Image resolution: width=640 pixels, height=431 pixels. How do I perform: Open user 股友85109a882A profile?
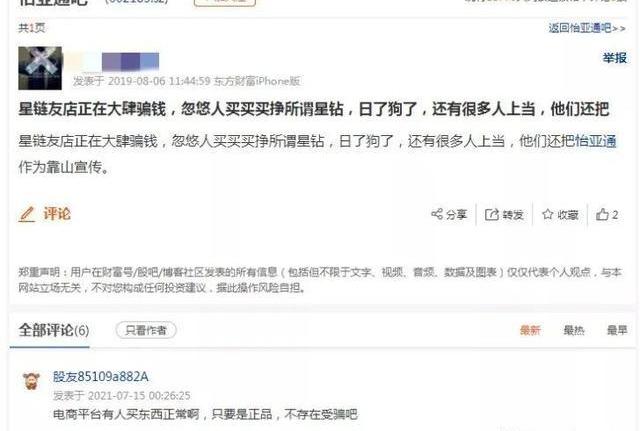pos(100,376)
